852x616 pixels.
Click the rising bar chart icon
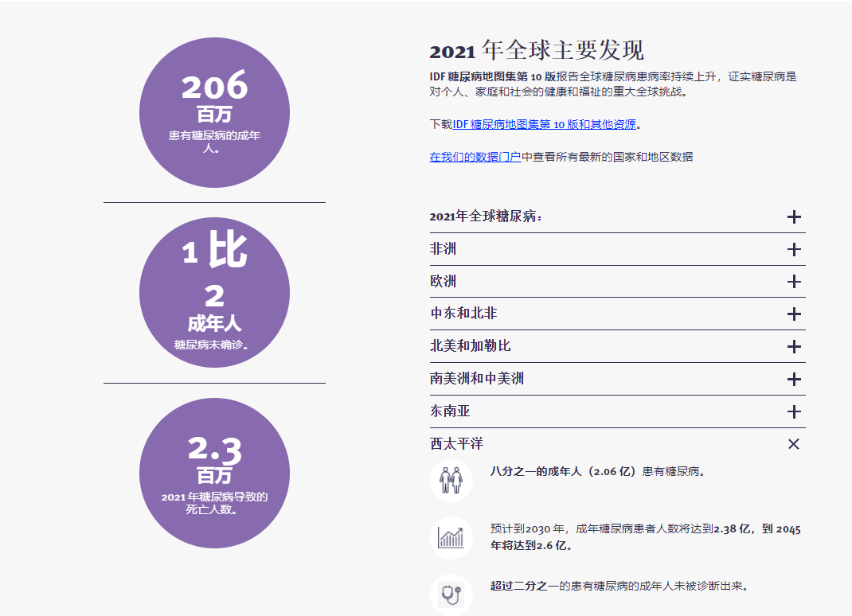[451, 538]
